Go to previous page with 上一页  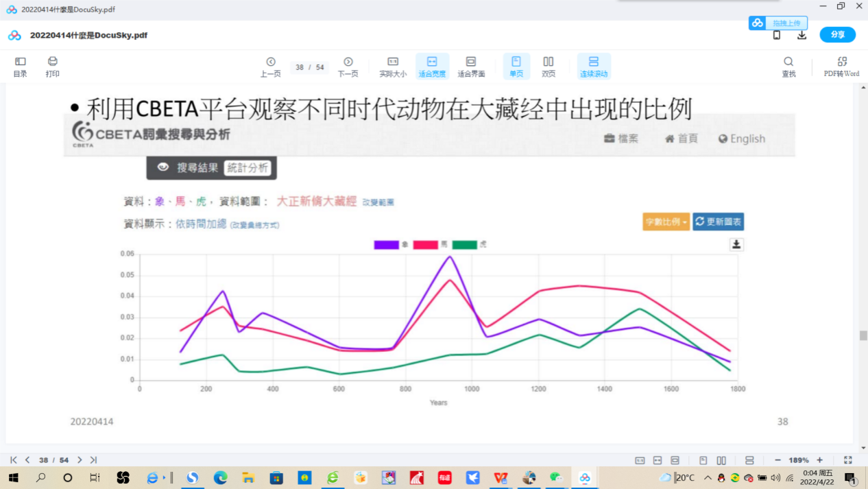[x=271, y=67]
